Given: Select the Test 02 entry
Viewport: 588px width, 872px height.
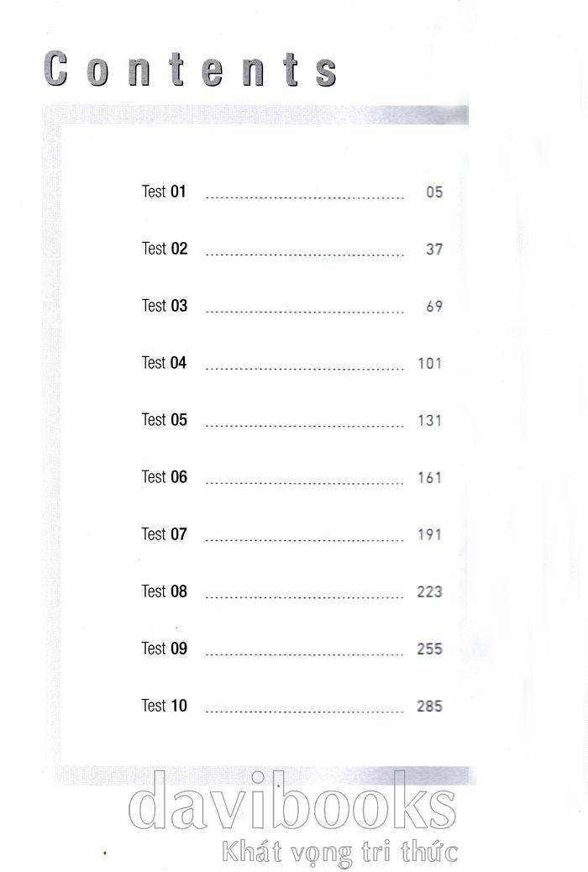Looking at the screenshot, I should [164, 249].
